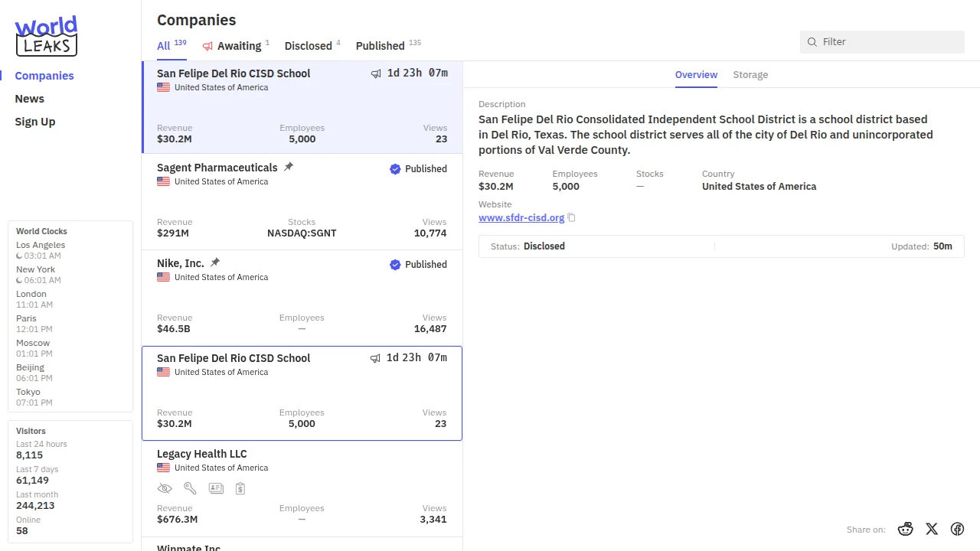Image resolution: width=980 pixels, height=551 pixels.
Task: Share on Facebook icon
Action: click(x=957, y=529)
